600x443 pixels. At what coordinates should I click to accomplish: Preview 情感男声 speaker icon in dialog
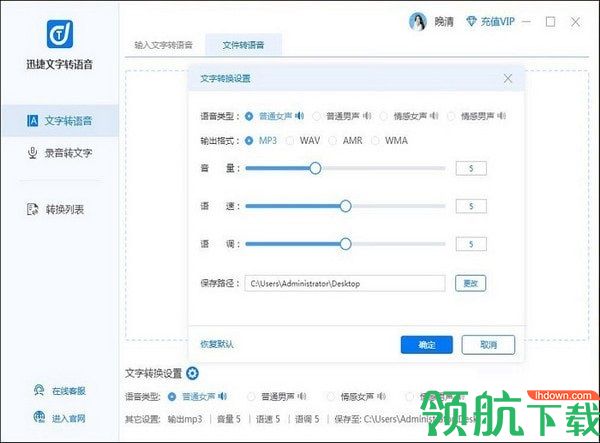tap(502, 116)
